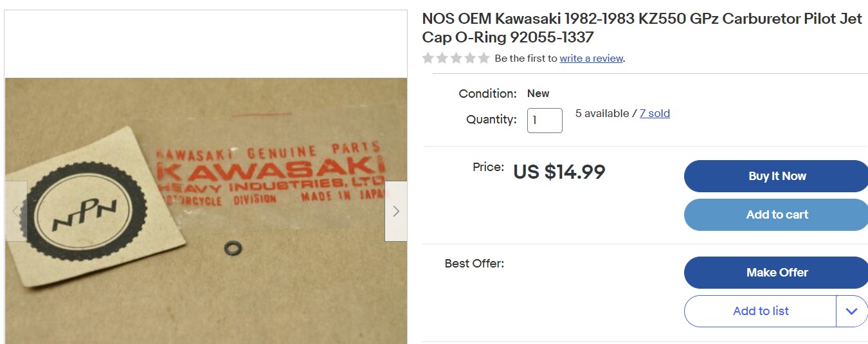Viewport: 868px width, 344px height.
Task: Add the item to list
Action: coord(760,311)
